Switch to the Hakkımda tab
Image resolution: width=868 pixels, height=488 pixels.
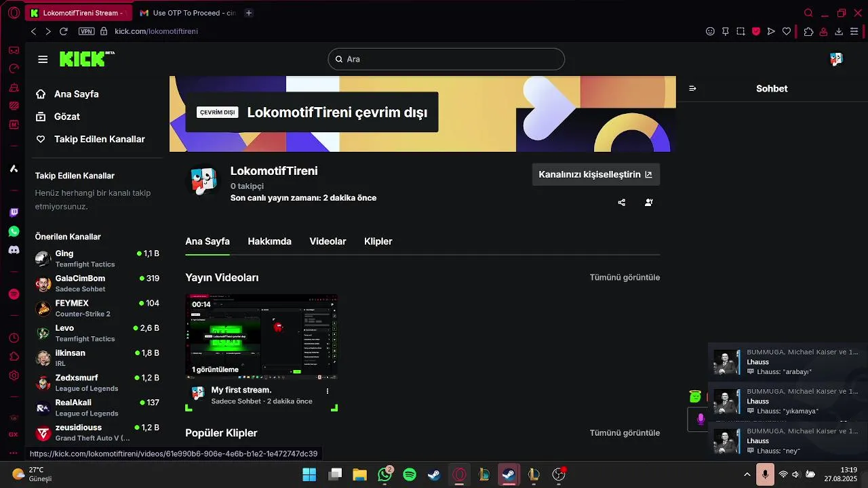[x=269, y=241]
